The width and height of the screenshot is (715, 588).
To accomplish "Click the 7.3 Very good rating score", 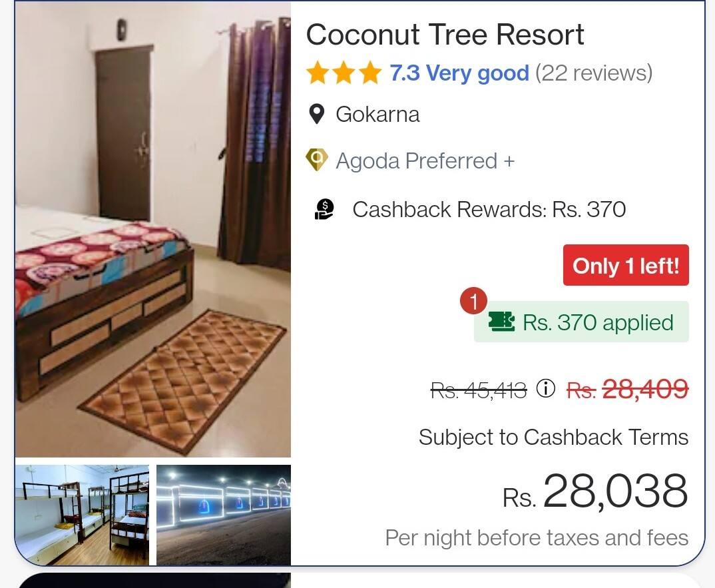I will pos(459,73).
